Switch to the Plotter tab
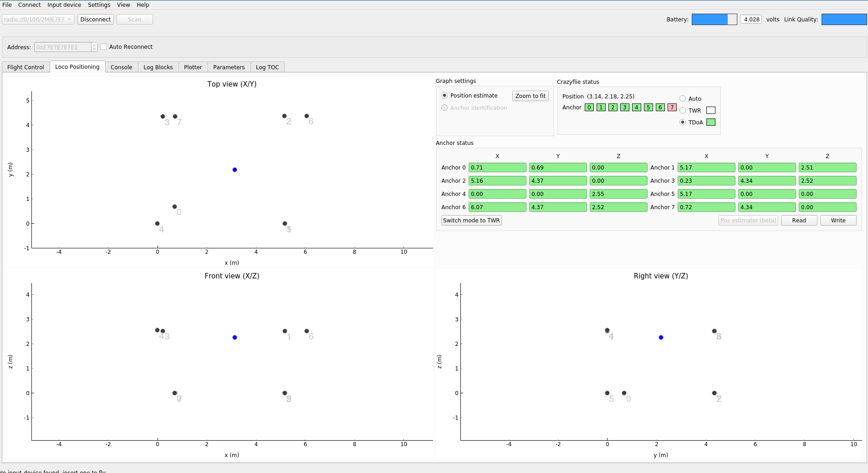Screen dimensions: 868x473 [193, 67]
